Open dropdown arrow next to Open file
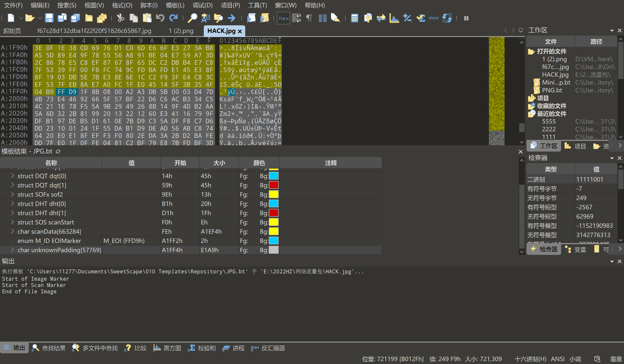This screenshot has width=624, height=364. point(40,18)
